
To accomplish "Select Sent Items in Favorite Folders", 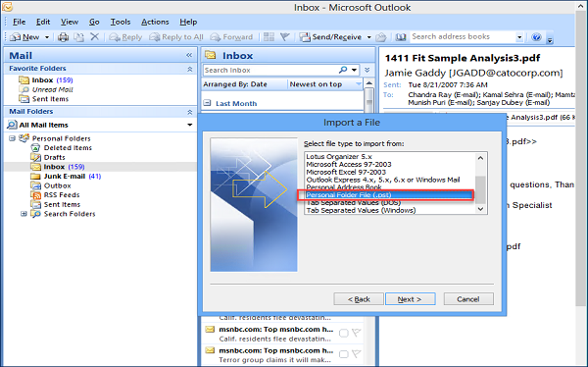I will (x=44, y=99).
